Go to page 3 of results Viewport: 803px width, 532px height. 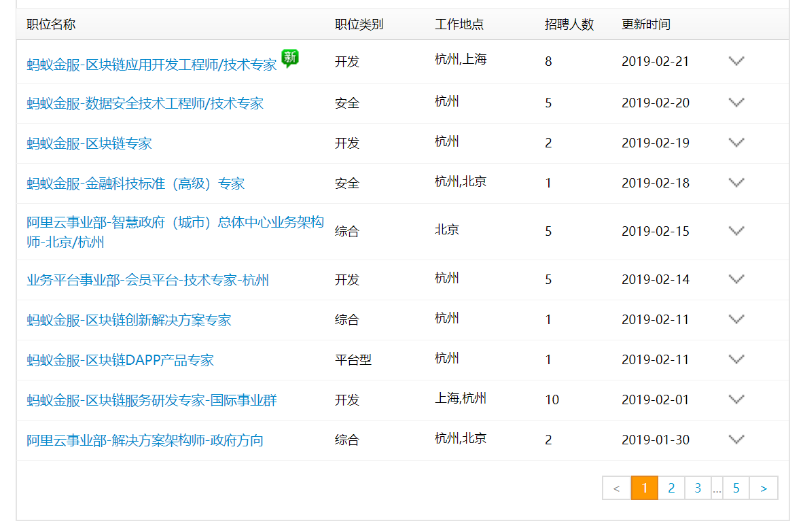click(x=698, y=488)
